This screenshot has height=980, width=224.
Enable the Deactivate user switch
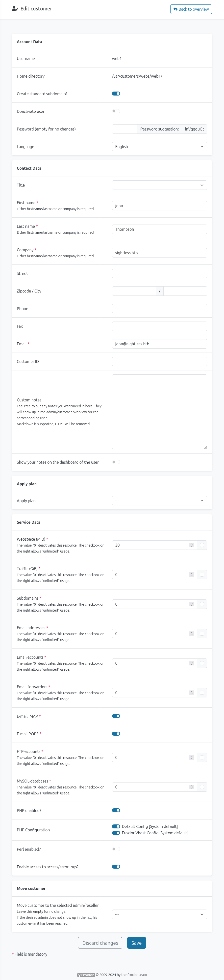tap(116, 111)
